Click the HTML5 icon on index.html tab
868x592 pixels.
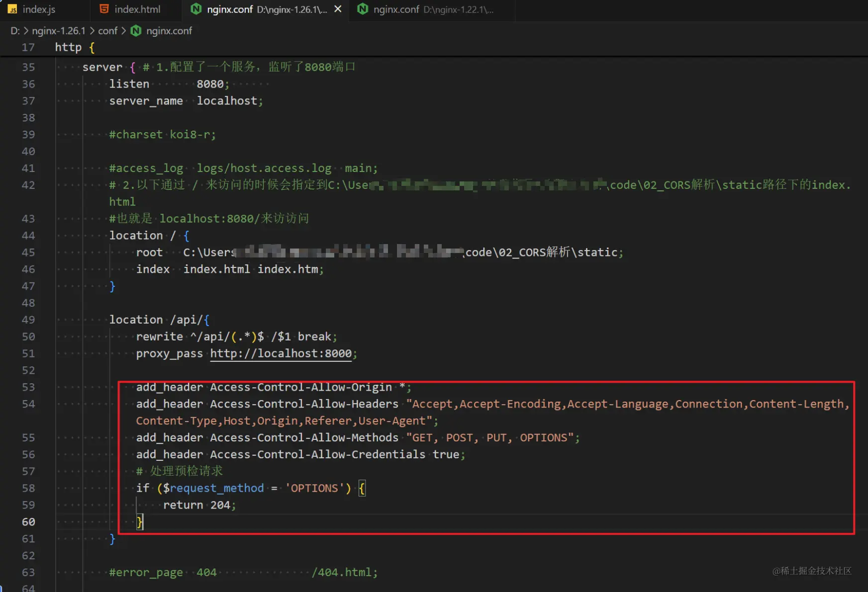coord(104,9)
